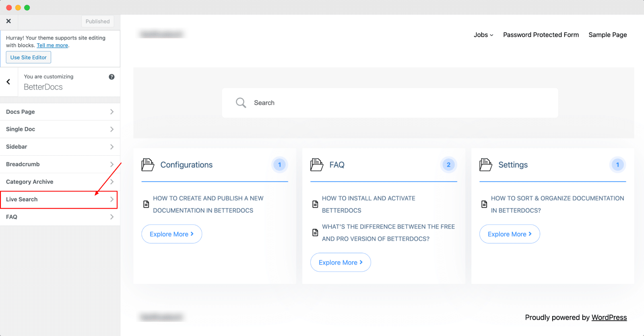Click document icon beside create and publish doc
644x336 pixels.
click(x=146, y=204)
